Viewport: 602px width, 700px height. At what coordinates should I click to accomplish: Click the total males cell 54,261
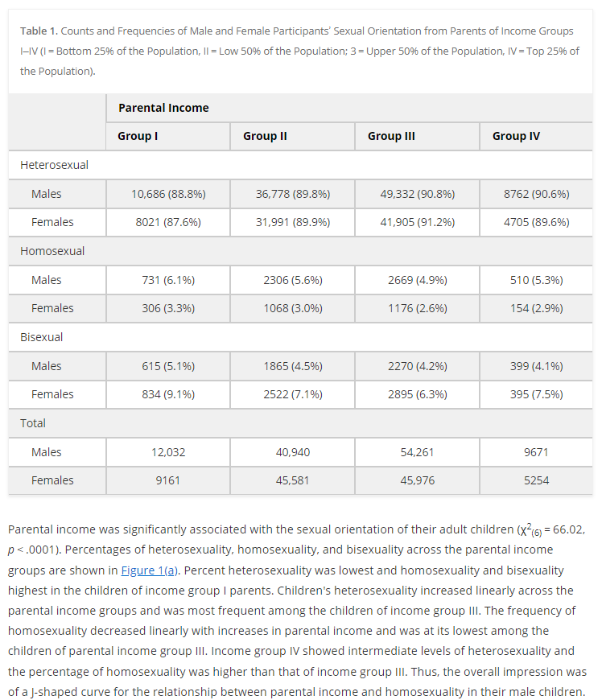click(x=417, y=452)
